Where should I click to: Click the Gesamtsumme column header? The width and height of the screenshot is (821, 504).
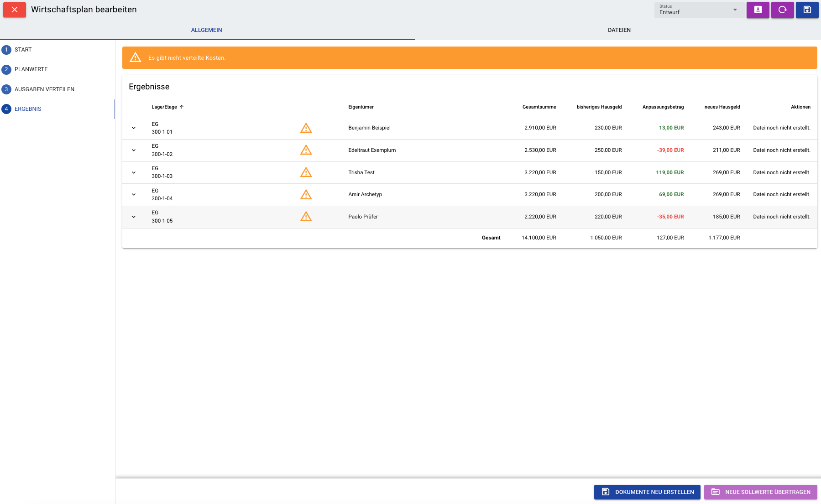(x=539, y=107)
